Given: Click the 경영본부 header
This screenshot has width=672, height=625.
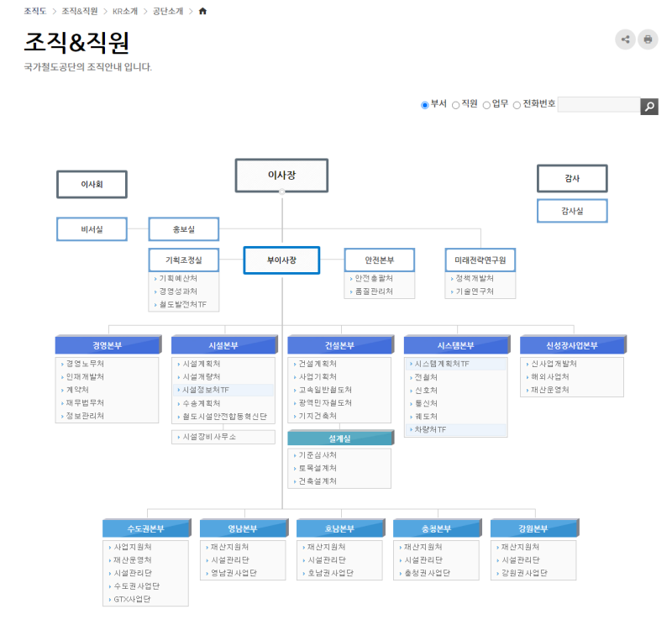Looking at the screenshot, I should (x=107, y=345).
